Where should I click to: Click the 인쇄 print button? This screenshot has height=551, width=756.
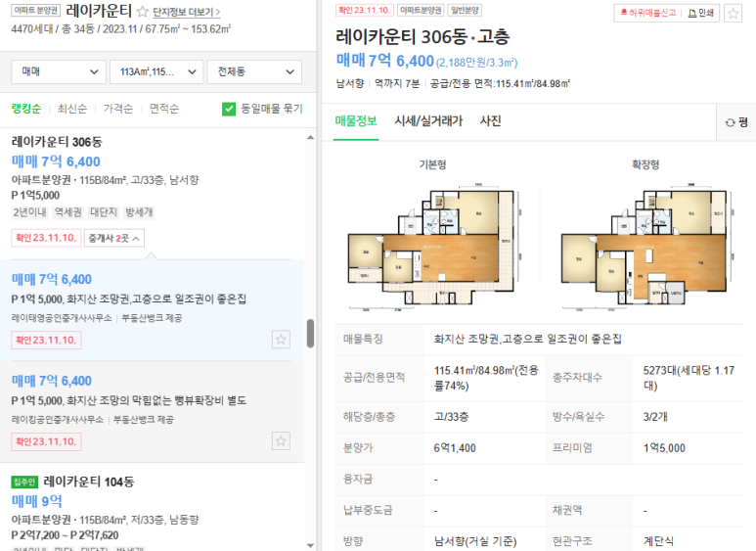click(x=700, y=13)
